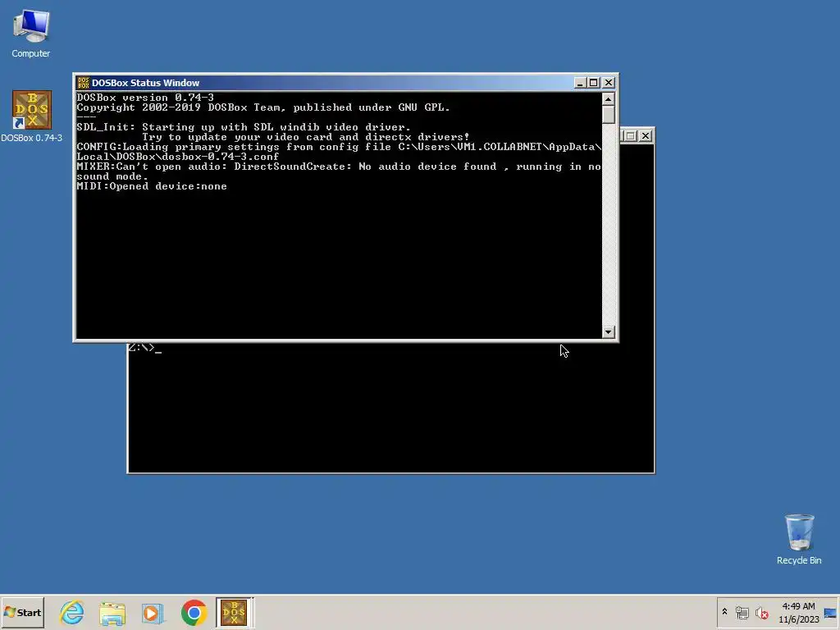The width and height of the screenshot is (840, 630).
Task: Open the clock showing 4:49 AM
Action: (x=798, y=612)
